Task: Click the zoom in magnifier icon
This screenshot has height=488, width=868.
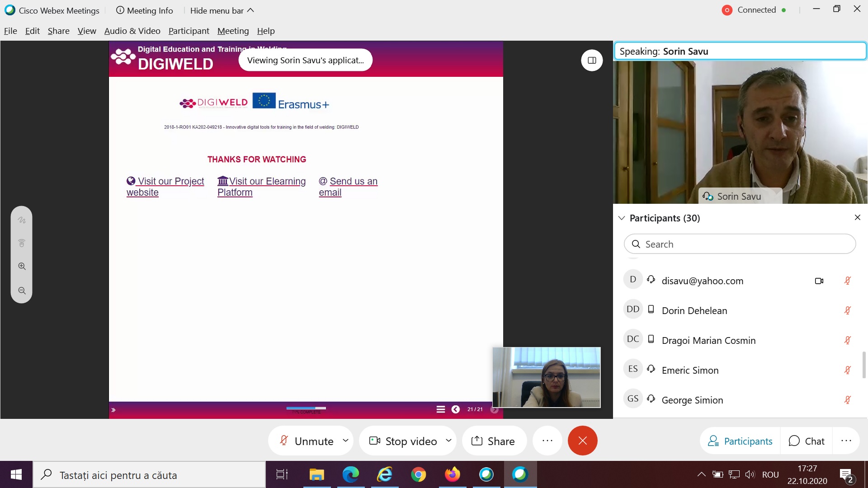Action: coord(22,267)
